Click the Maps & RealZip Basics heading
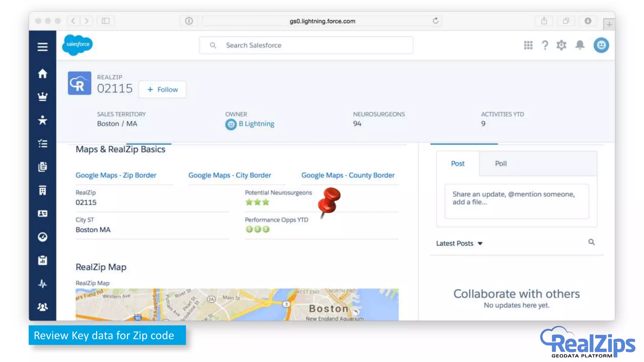Viewport: 644px width, 362px height. [120, 149]
